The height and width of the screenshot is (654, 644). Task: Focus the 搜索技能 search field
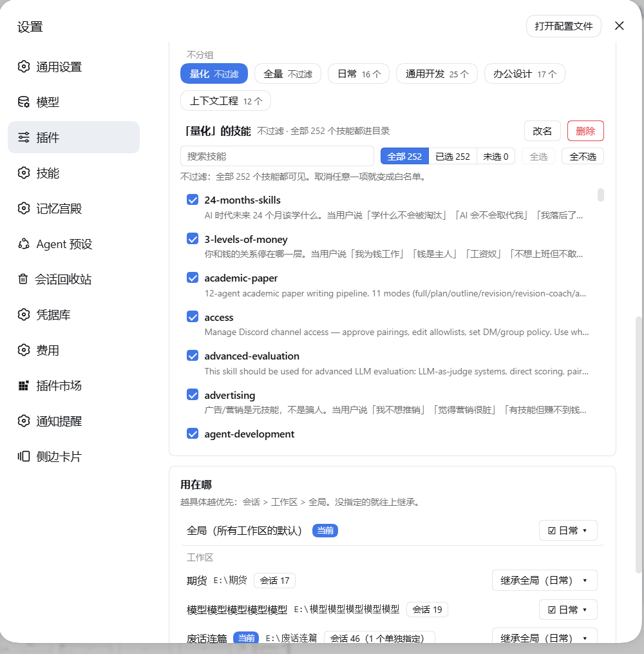pos(277,157)
